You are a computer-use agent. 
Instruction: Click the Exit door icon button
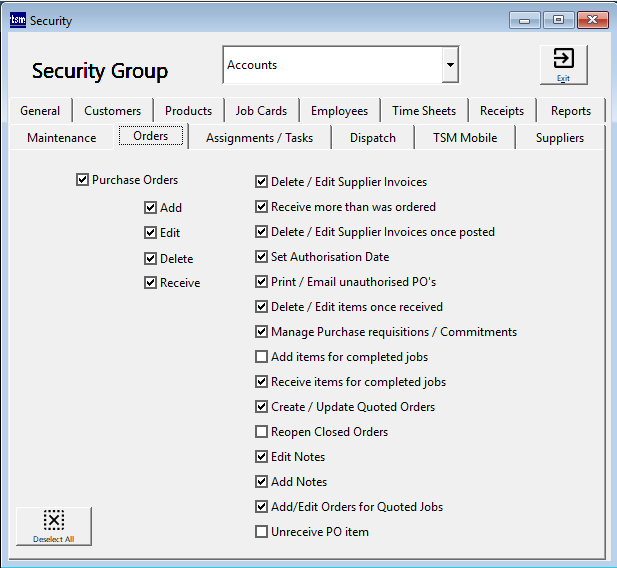[563, 64]
